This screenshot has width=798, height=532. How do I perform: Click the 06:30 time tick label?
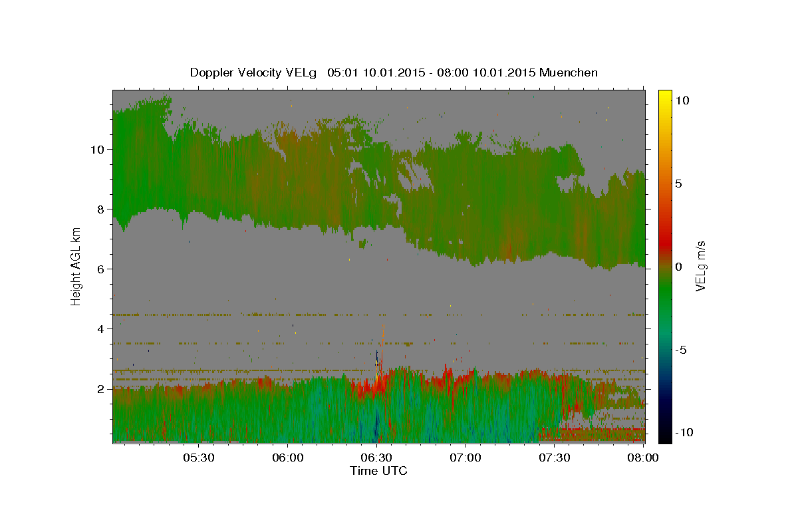376,458
